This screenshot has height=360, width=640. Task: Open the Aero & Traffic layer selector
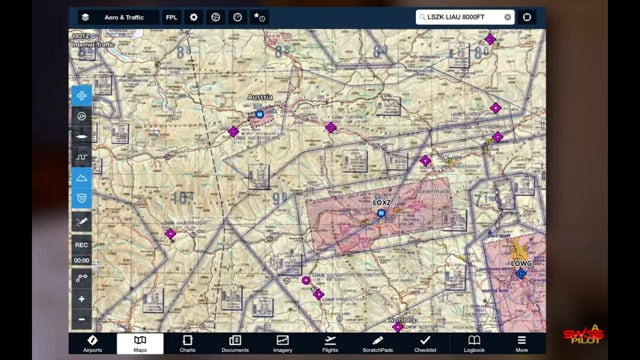click(118, 17)
